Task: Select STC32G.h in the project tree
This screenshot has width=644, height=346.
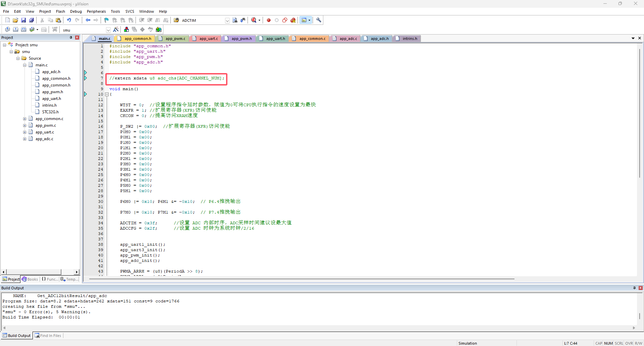Action: tap(50, 112)
